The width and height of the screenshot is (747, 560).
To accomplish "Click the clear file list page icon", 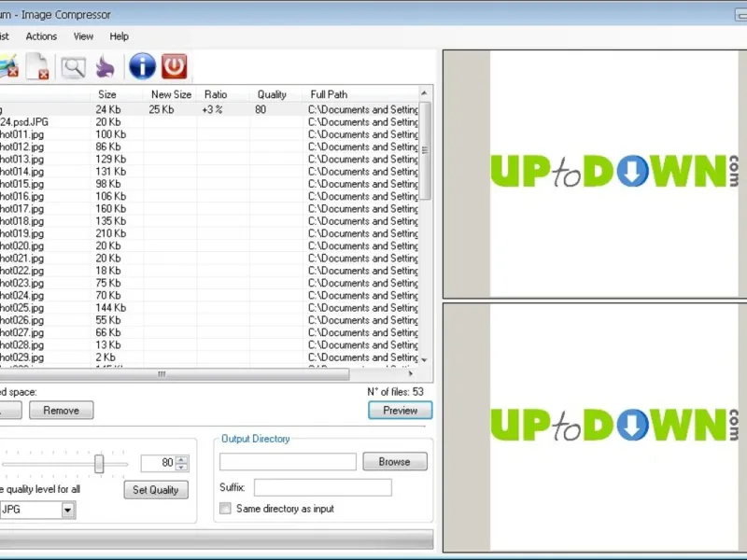I will pyautogui.click(x=37, y=66).
